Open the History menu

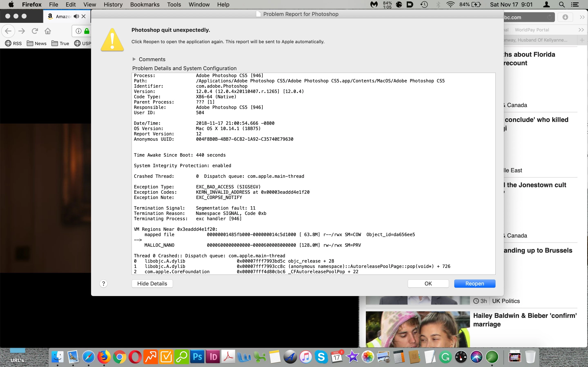pos(113,4)
